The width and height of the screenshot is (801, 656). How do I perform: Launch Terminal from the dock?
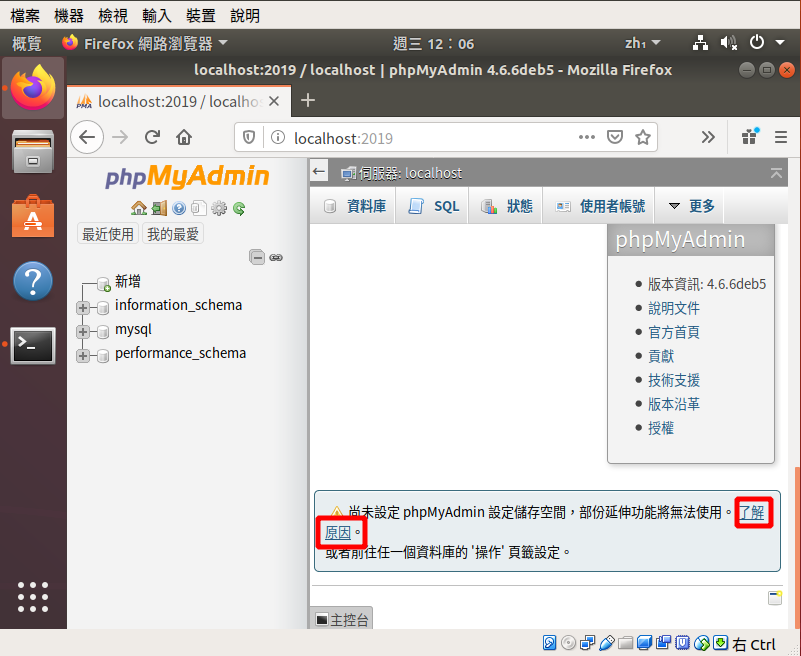click(x=33, y=345)
